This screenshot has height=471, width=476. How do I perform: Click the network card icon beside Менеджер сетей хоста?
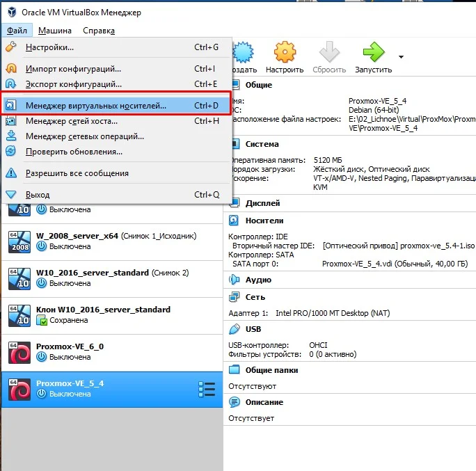coord(10,121)
